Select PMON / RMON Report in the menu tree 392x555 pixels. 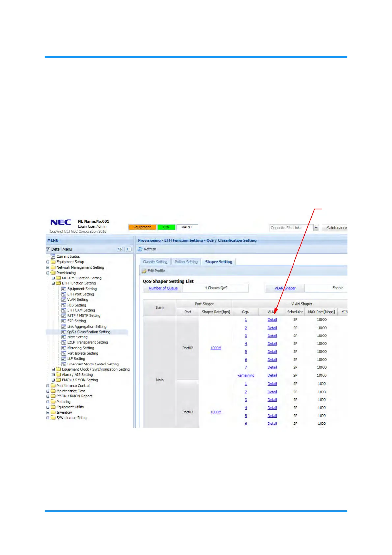(x=74, y=396)
